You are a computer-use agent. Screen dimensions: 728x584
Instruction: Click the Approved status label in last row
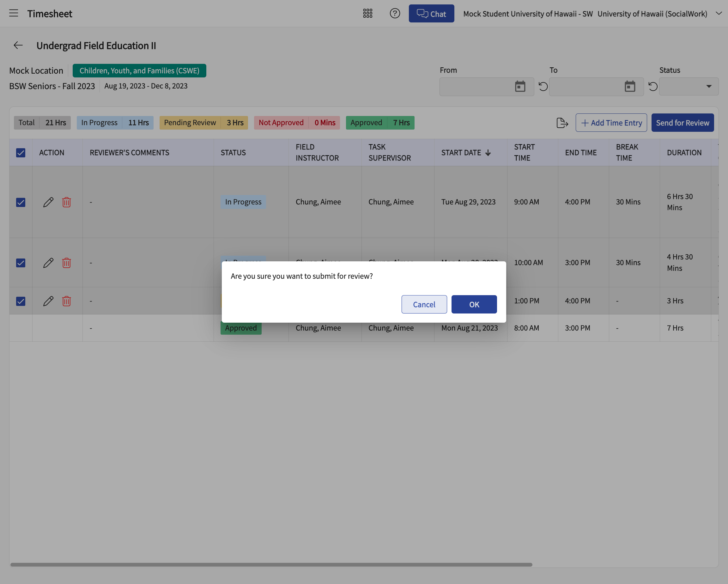coord(241,328)
